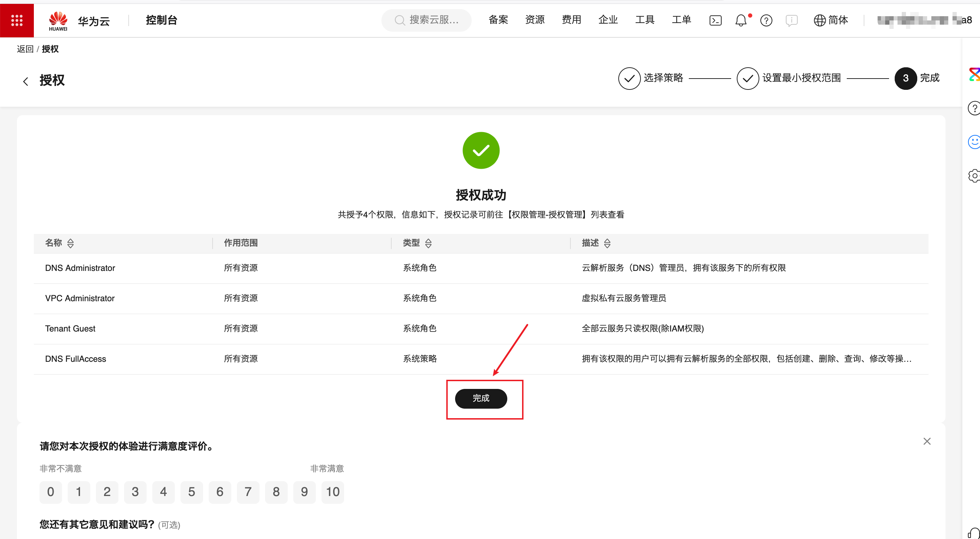980x539 pixels.
Task: Open the red services grid menu
Action: [x=17, y=20]
